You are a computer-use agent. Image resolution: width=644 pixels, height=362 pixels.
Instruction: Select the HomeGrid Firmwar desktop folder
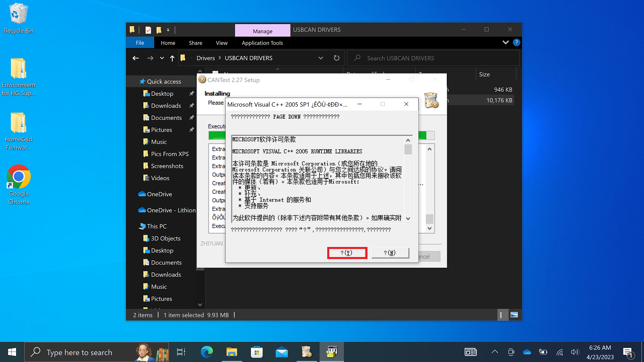click(x=19, y=132)
